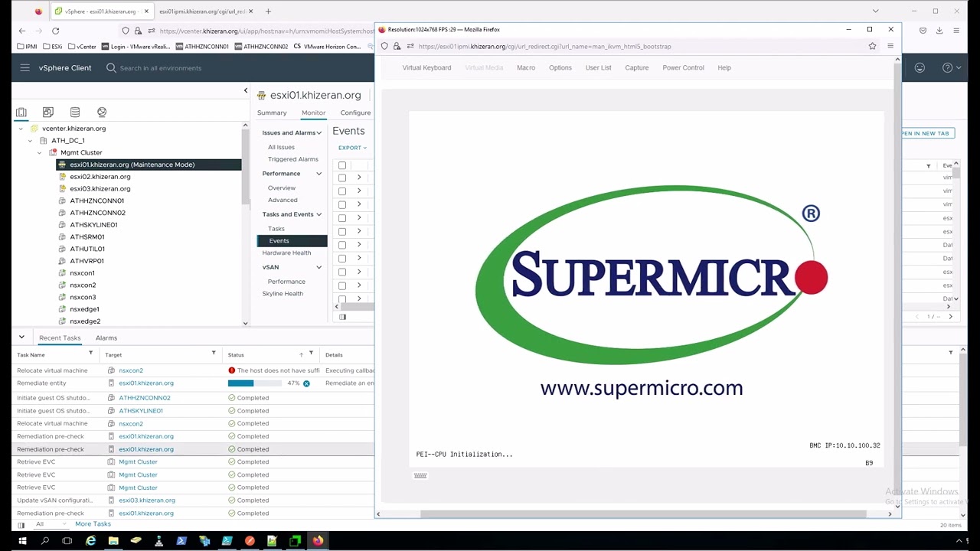Open the column toggle icon under the Events table
This screenshot has height=551, width=980.
342,317
